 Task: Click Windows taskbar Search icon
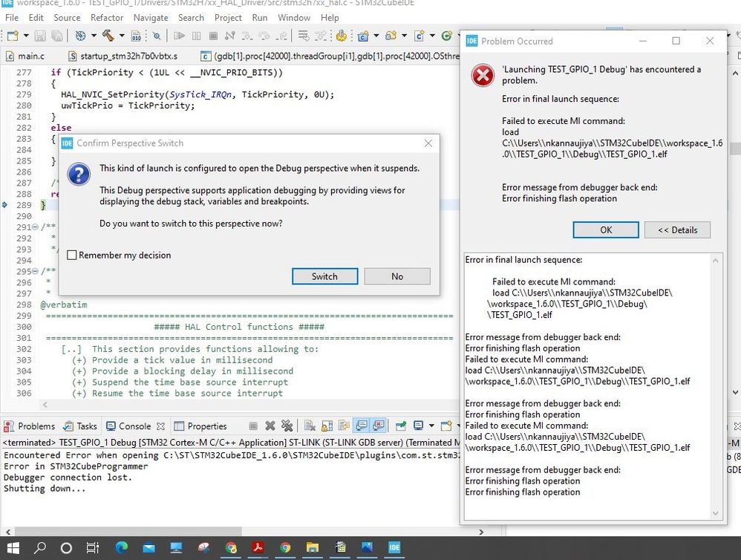(x=40, y=547)
